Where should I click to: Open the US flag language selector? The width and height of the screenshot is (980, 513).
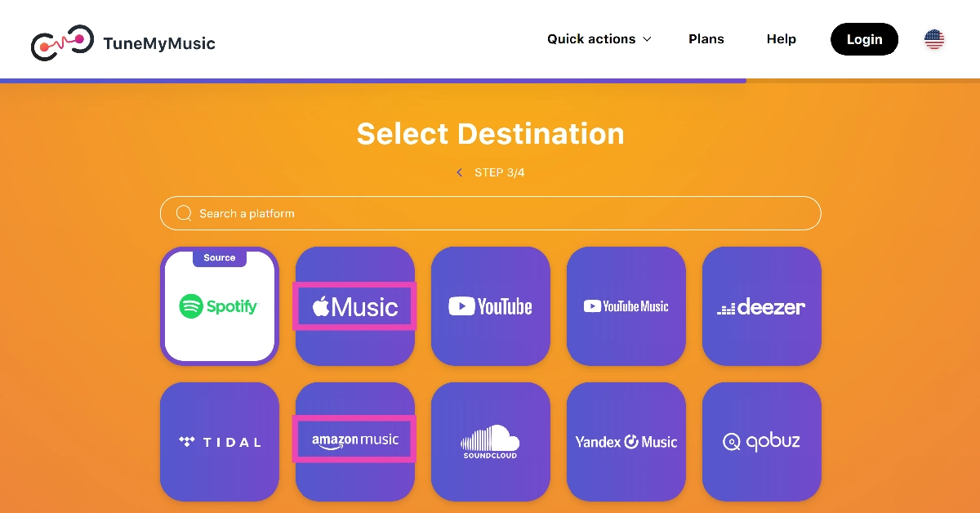tap(934, 39)
